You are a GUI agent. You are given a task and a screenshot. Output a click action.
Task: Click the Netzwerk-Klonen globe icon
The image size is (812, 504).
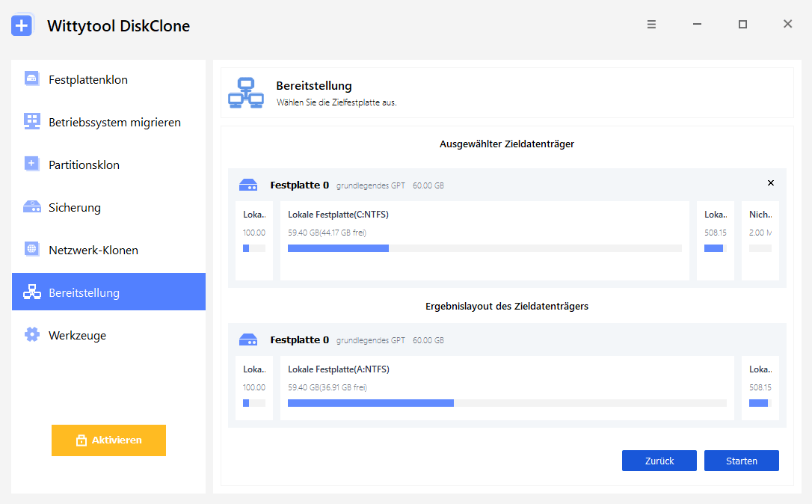[x=31, y=249]
